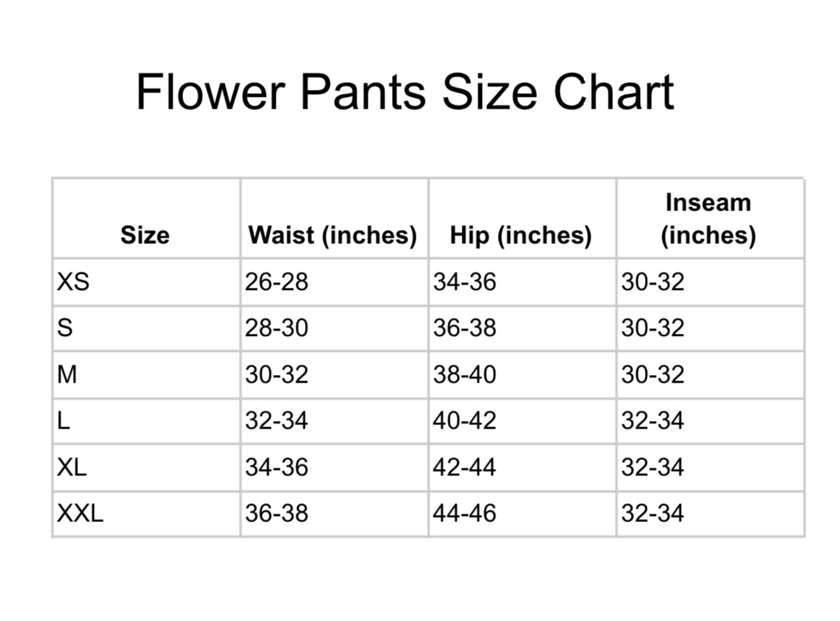Click the "Flower Pants Size Chart" title
The image size is (840, 621).
point(405,93)
